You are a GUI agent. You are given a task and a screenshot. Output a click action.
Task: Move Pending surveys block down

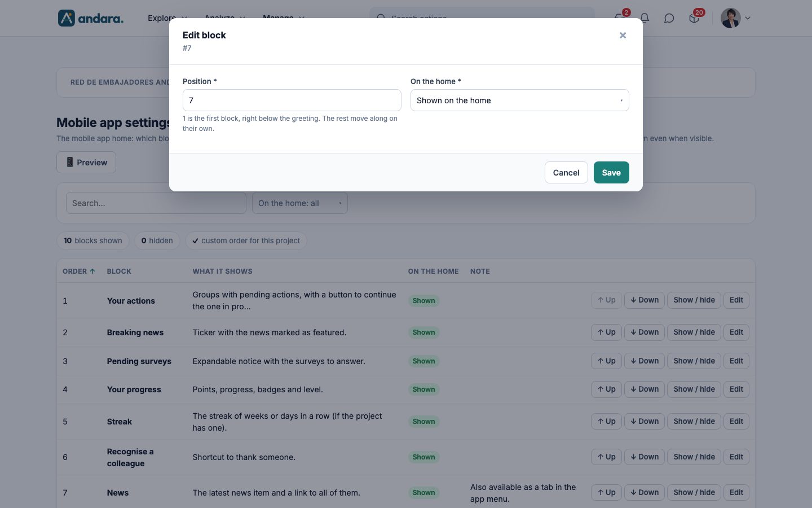645,361
